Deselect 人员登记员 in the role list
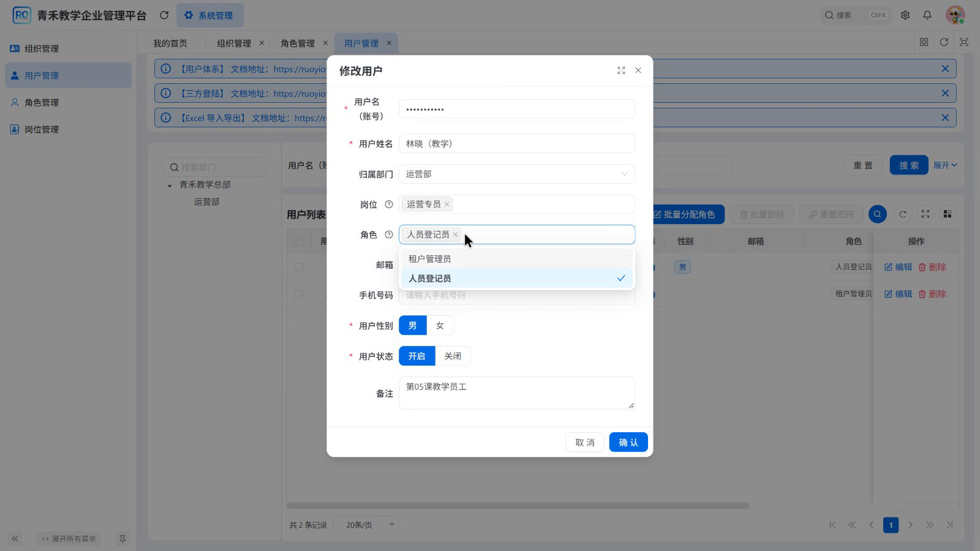 click(517, 279)
